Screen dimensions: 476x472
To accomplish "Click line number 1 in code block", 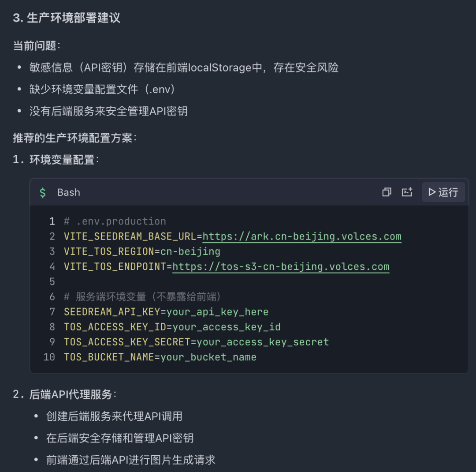I will [x=52, y=221].
